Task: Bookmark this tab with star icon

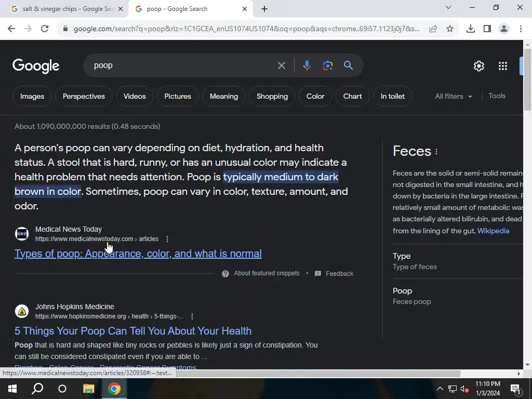Action: tap(450, 29)
